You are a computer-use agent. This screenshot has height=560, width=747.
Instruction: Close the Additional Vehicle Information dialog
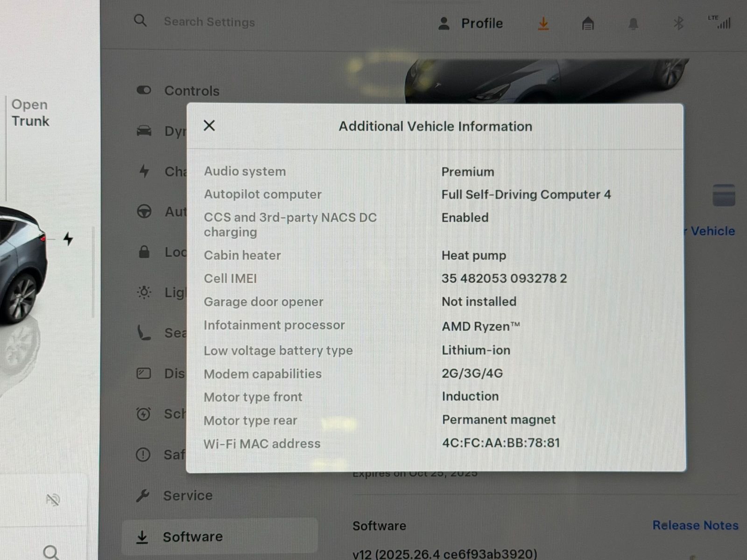pyautogui.click(x=209, y=126)
